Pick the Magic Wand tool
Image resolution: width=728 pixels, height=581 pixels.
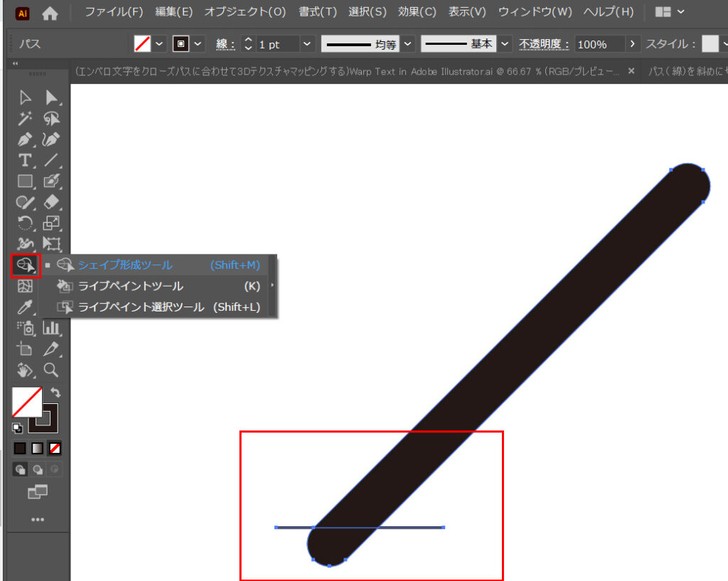25,119
